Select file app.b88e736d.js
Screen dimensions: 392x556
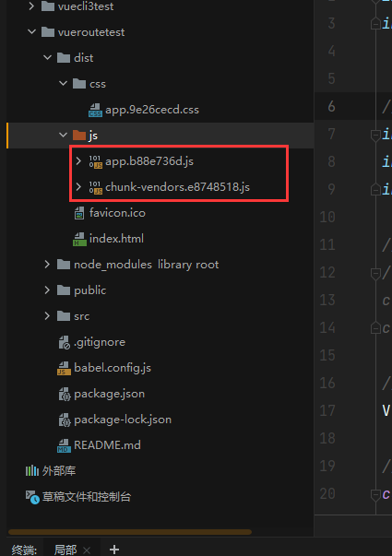tap(149, 161)
